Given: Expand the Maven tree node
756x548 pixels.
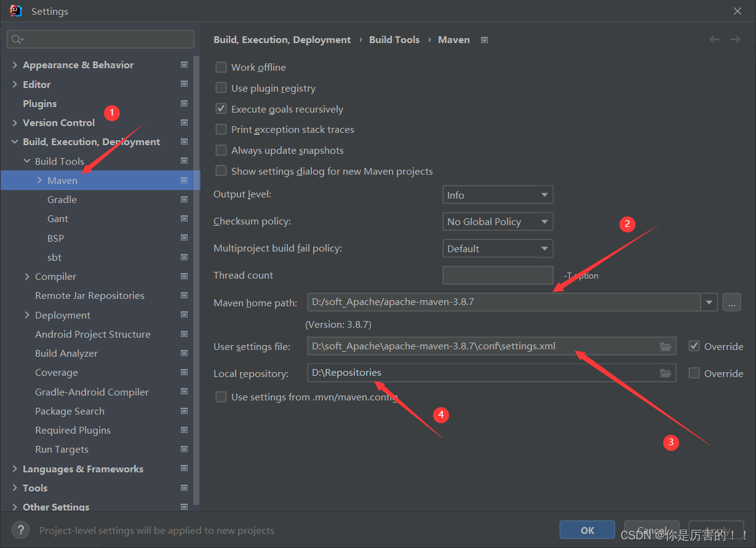Looking at the screenshot, I should point(39,180).
